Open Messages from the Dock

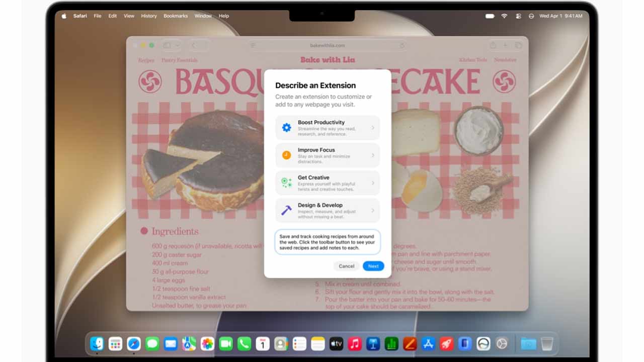coord(152,343)
